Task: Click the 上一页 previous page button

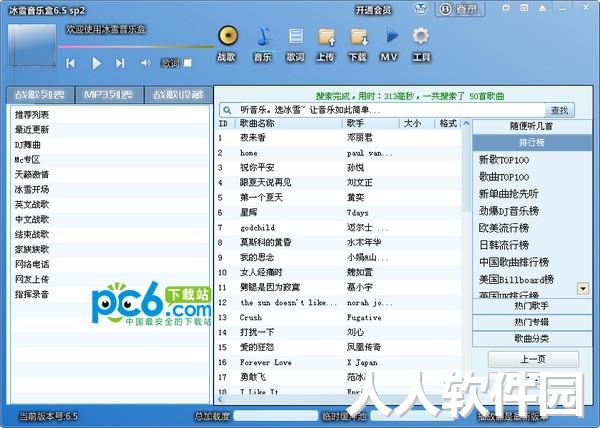Action: [x=533, y=360]
